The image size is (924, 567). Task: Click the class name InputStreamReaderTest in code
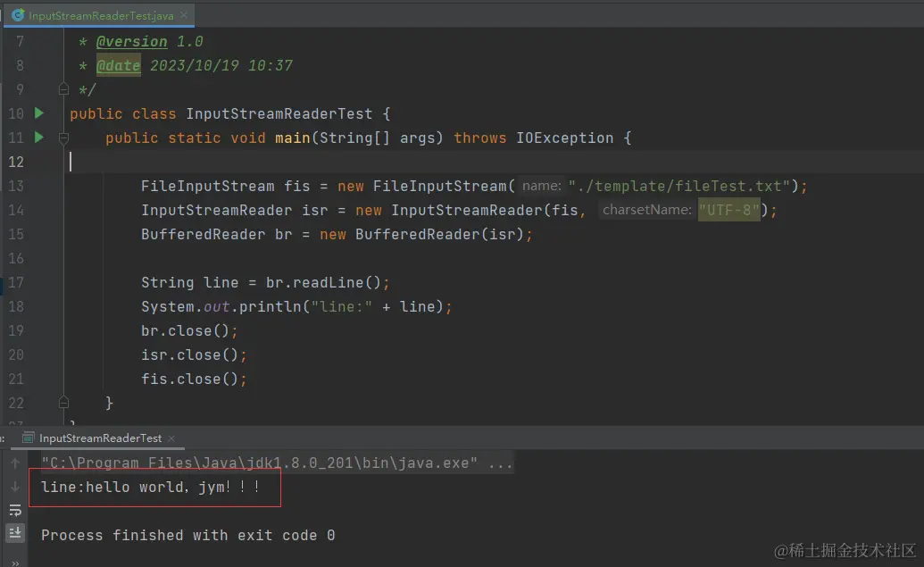[279, 113]
